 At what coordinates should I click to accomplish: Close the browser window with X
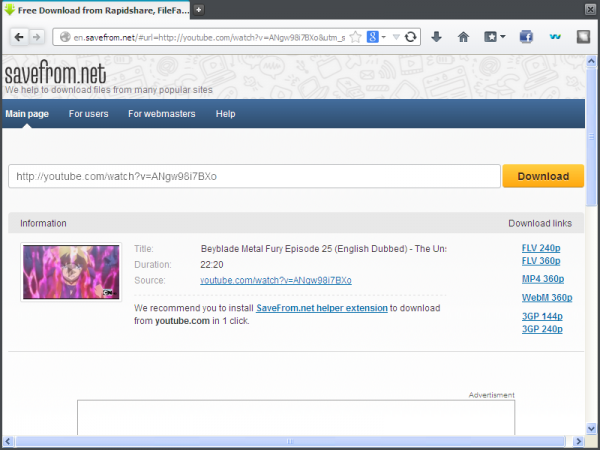590,10
